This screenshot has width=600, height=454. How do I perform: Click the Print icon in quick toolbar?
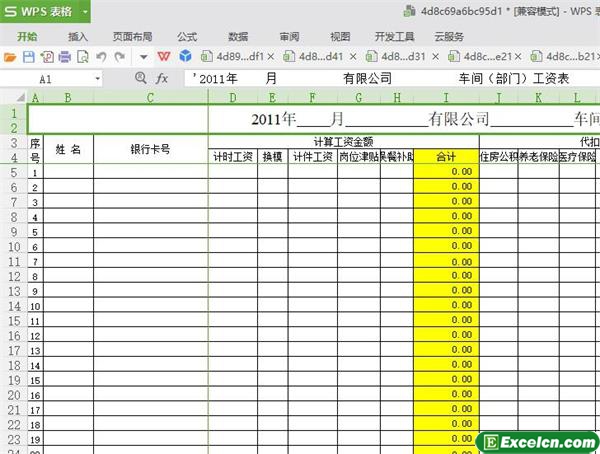[x=64, y=57]
